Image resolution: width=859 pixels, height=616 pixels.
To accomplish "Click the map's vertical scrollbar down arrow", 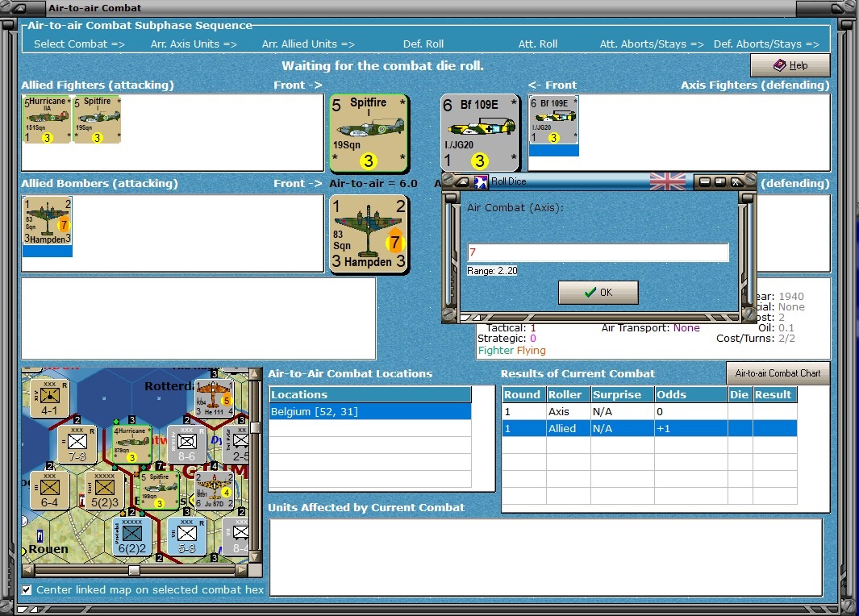I will pos(254,557).
